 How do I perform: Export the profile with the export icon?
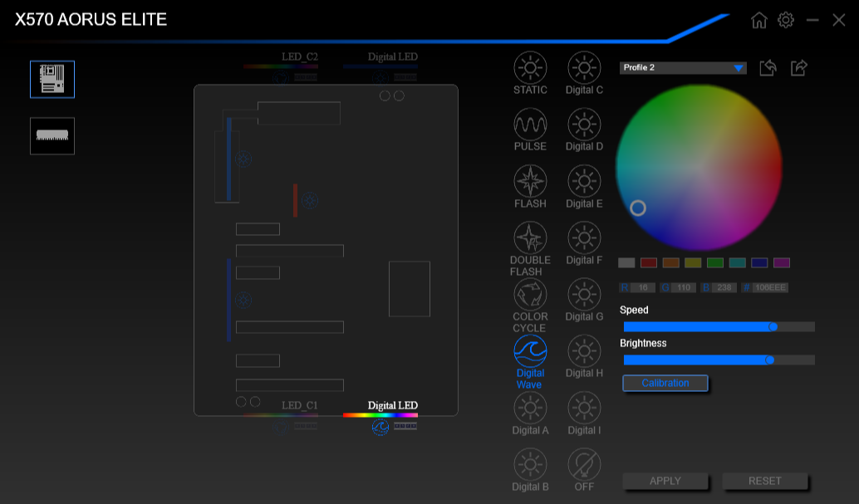pos(798,68)
